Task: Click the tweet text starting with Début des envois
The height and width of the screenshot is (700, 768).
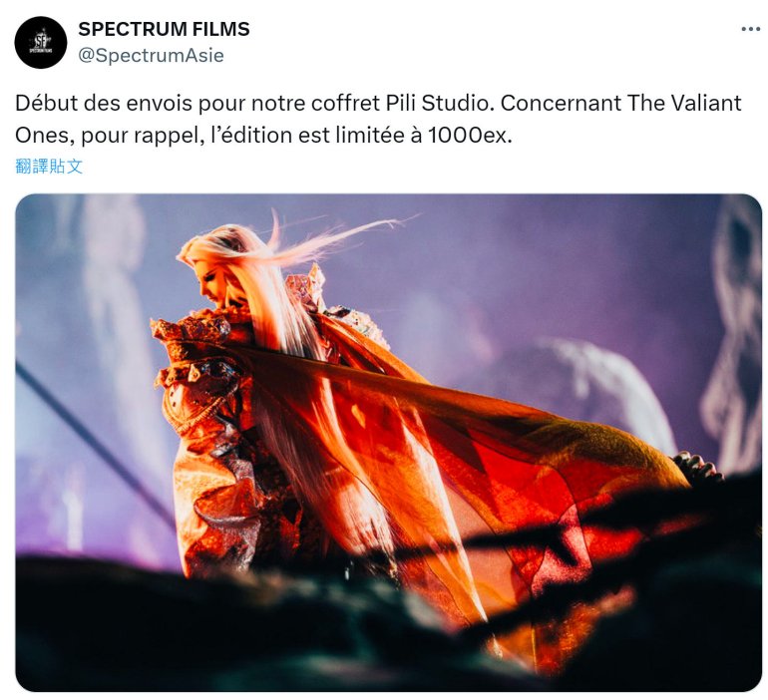Action: [x=378, y=119]
